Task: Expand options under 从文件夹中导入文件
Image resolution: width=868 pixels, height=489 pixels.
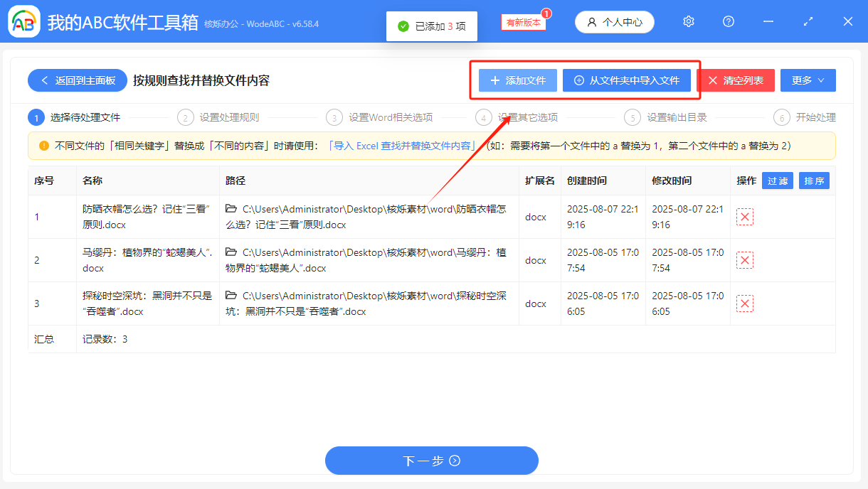Action: [627, 80]
